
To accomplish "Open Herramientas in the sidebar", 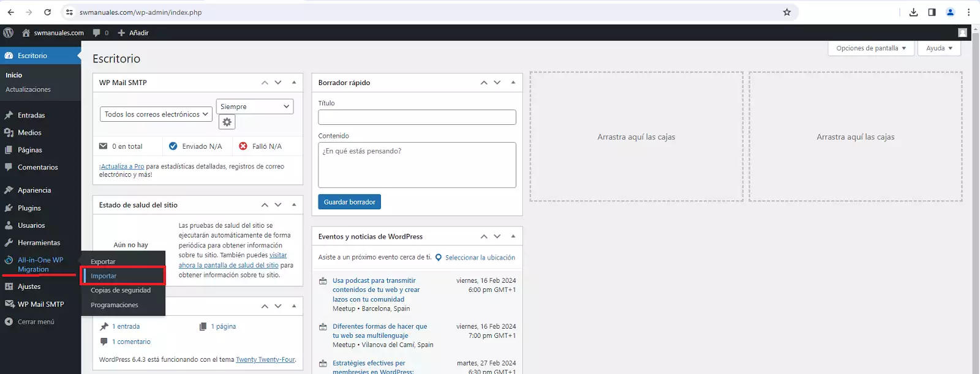I will click(x=40, y=242).
